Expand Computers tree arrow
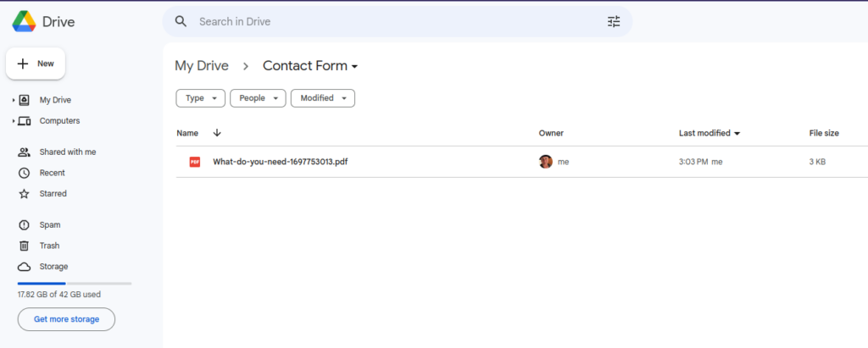The width and height of the screenshot is (868, 348). (x=14, y=121)
